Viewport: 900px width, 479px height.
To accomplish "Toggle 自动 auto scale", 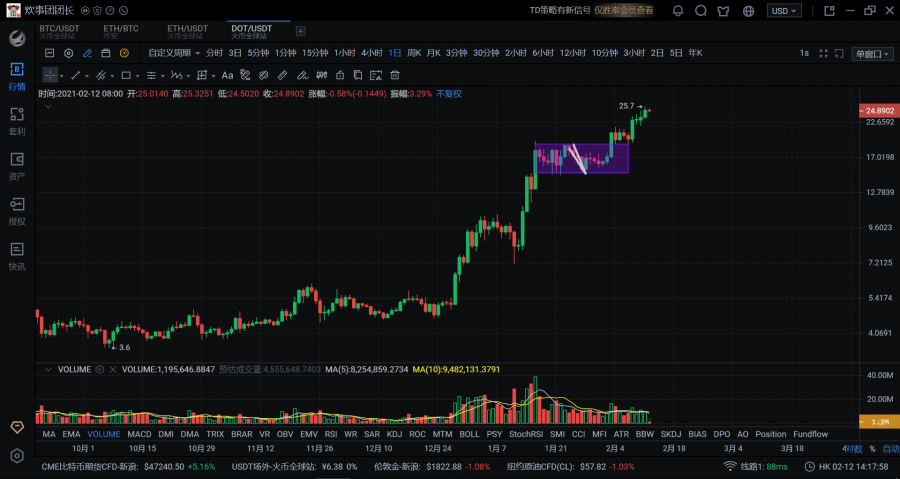I will pos(890,449).
